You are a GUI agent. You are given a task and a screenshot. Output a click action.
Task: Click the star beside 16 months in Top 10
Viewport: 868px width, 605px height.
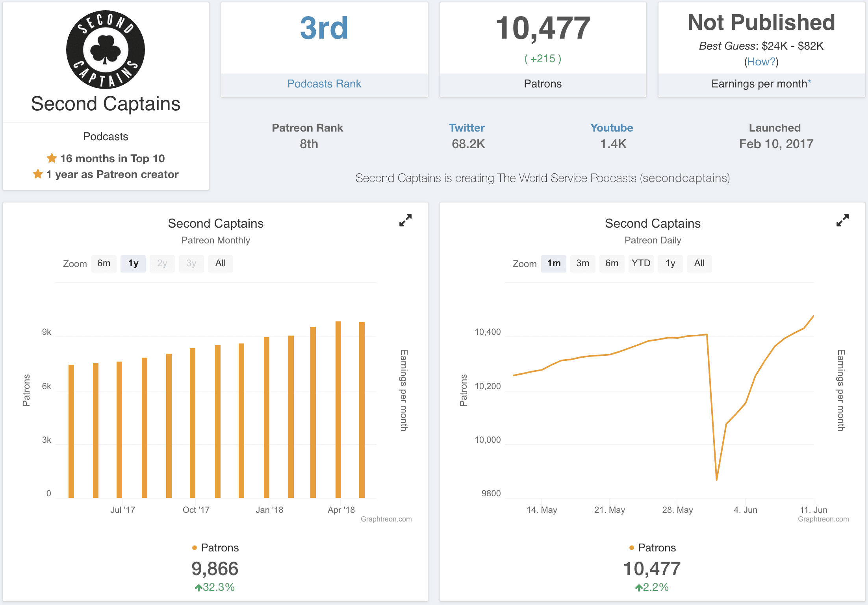52,158
